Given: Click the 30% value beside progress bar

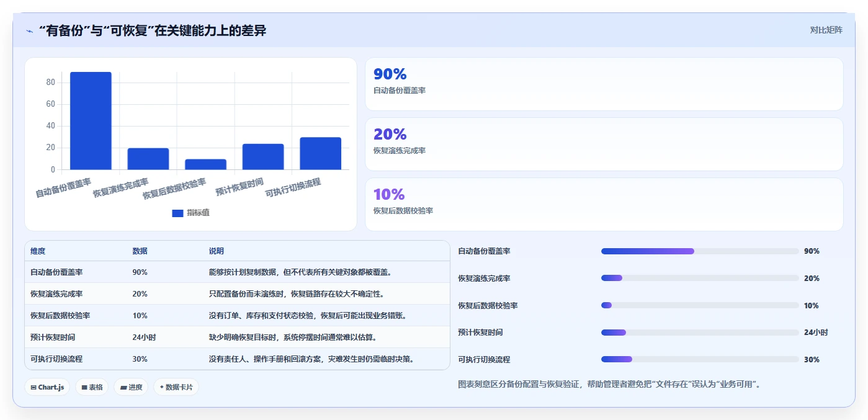Looking at the screenshot, I should [812, 360].
